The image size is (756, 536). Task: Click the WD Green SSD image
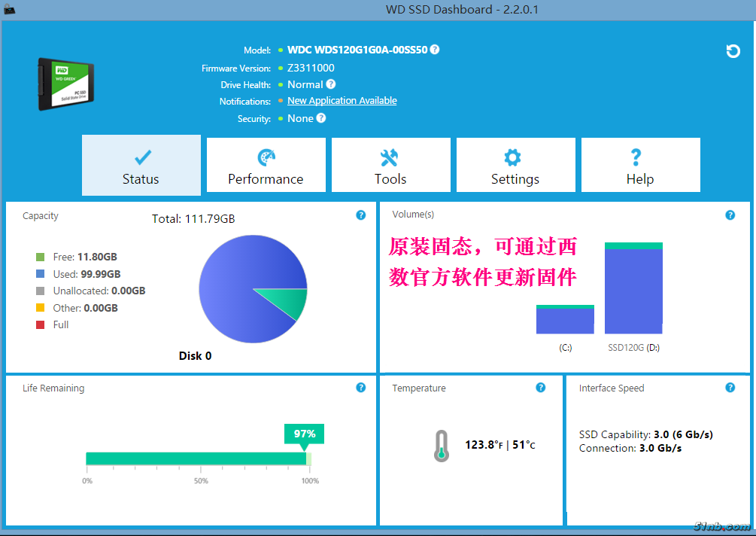point(66,84)
